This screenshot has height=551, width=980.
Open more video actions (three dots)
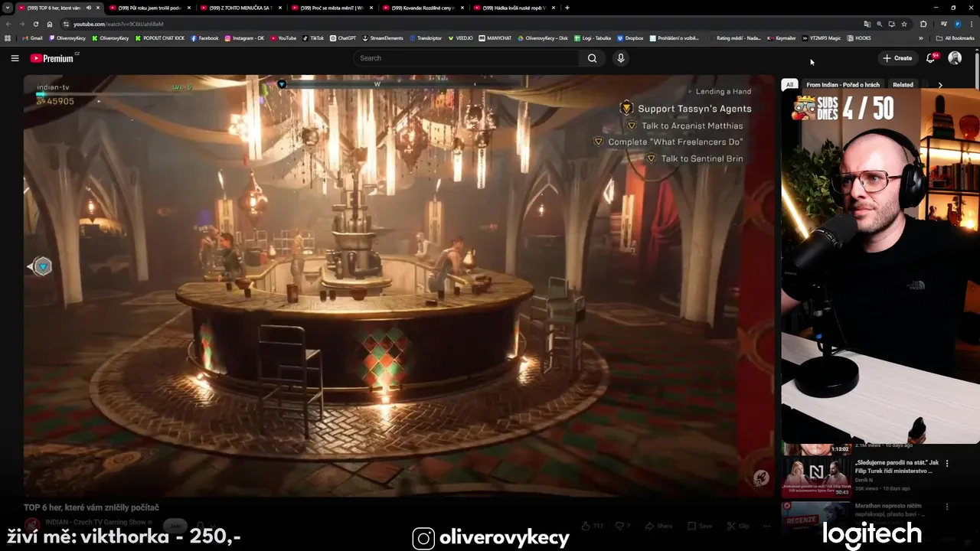pyautogui.click(x=766, y=526)
